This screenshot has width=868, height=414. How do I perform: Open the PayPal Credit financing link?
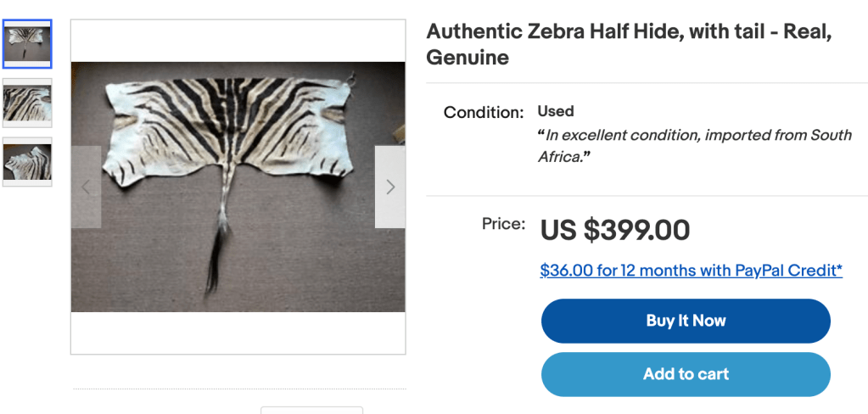691,271
